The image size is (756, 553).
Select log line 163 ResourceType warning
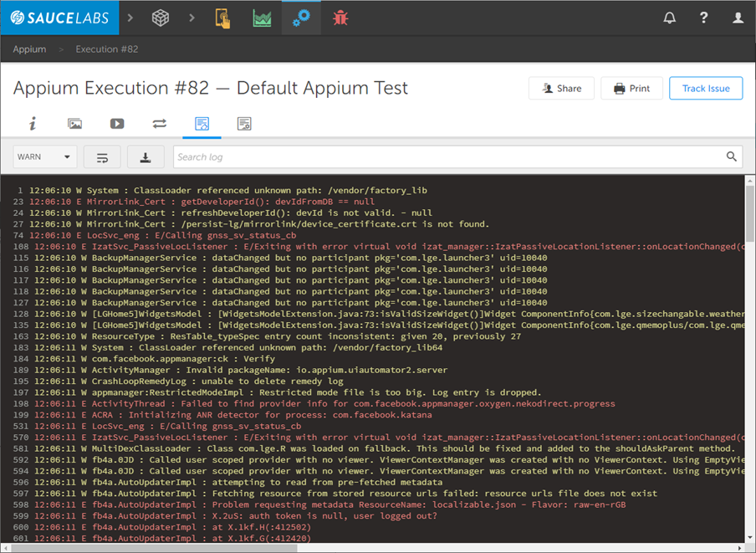click(x=267, y=336)
